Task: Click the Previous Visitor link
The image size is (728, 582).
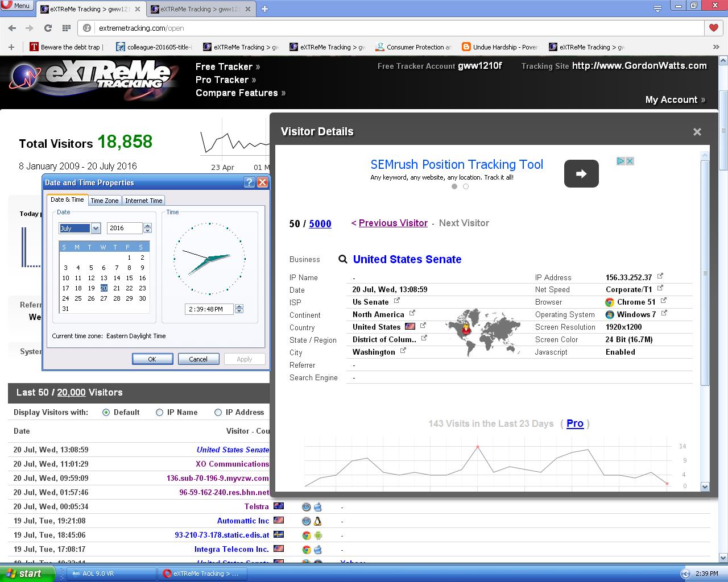Action: pos(393,223)
